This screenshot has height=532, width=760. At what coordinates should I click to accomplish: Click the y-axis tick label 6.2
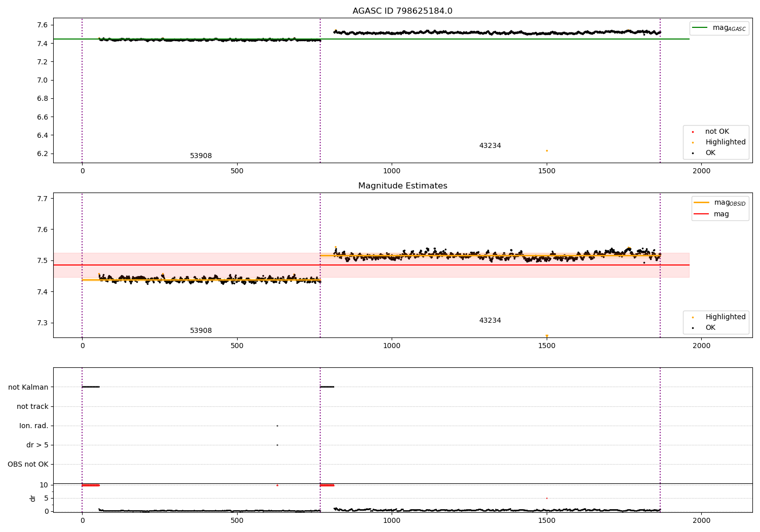tap(43, 154)
